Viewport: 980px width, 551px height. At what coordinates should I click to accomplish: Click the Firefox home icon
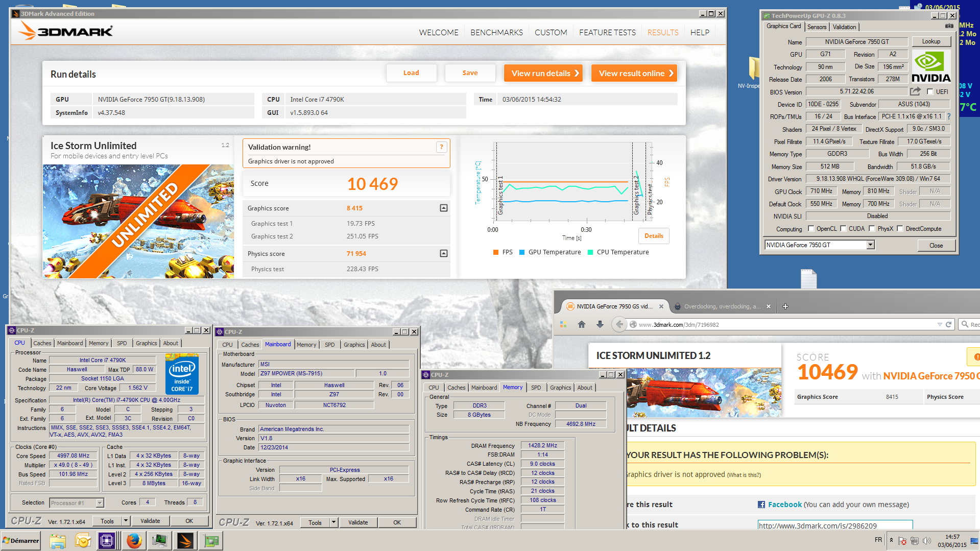tap(581, 324)
